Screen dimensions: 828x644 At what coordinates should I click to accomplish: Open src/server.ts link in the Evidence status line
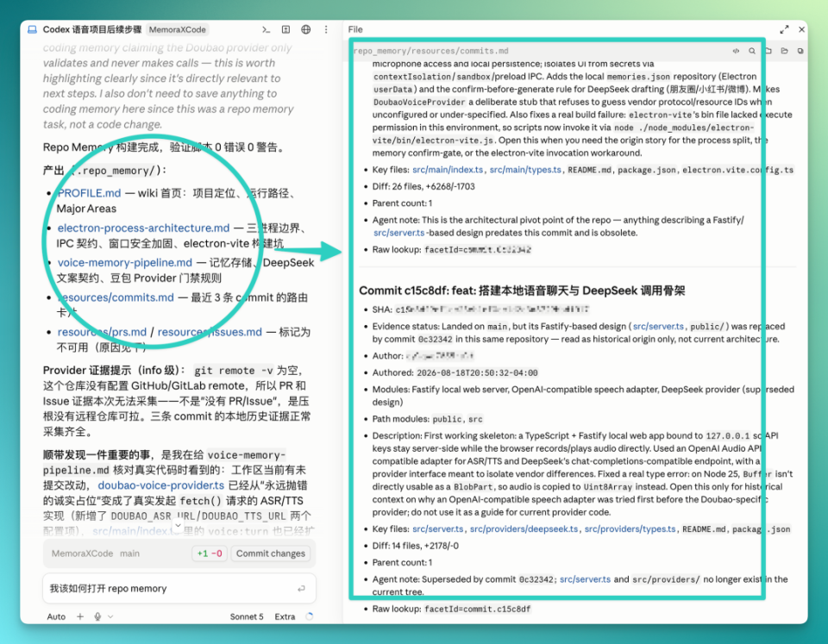tap(658, 326)
